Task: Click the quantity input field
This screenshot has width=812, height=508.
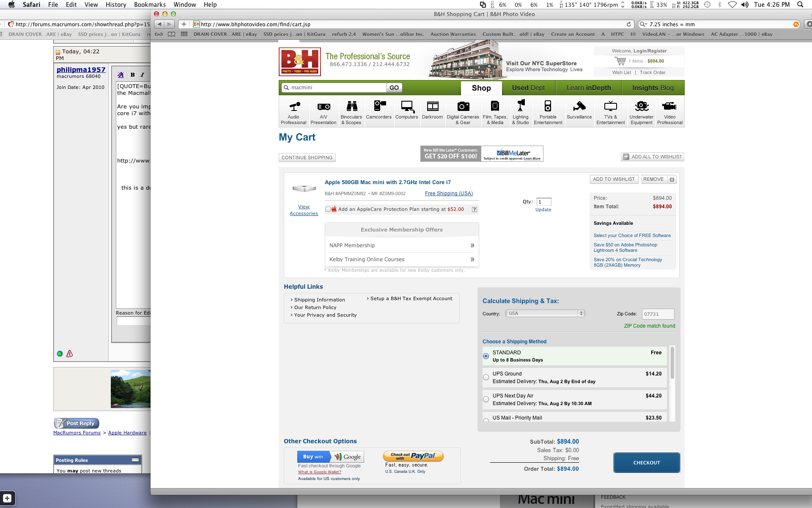Action: click(544, 202)
